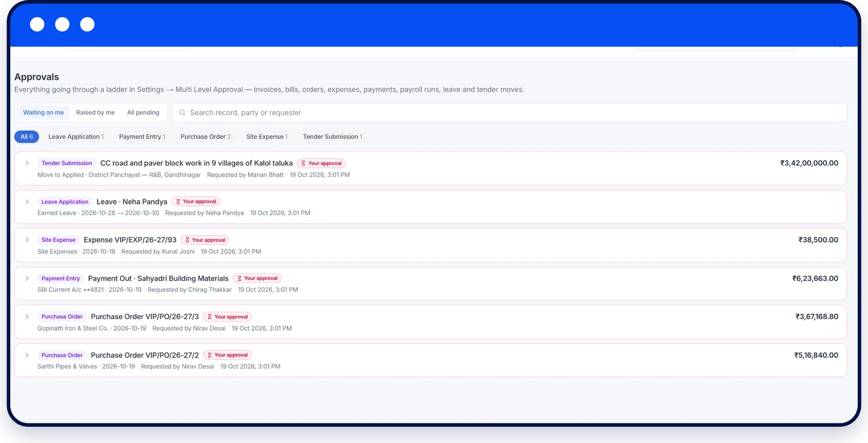Viewport: 868px width, 443px height.
Task: Click the search record input field
Action: (509, 113)
